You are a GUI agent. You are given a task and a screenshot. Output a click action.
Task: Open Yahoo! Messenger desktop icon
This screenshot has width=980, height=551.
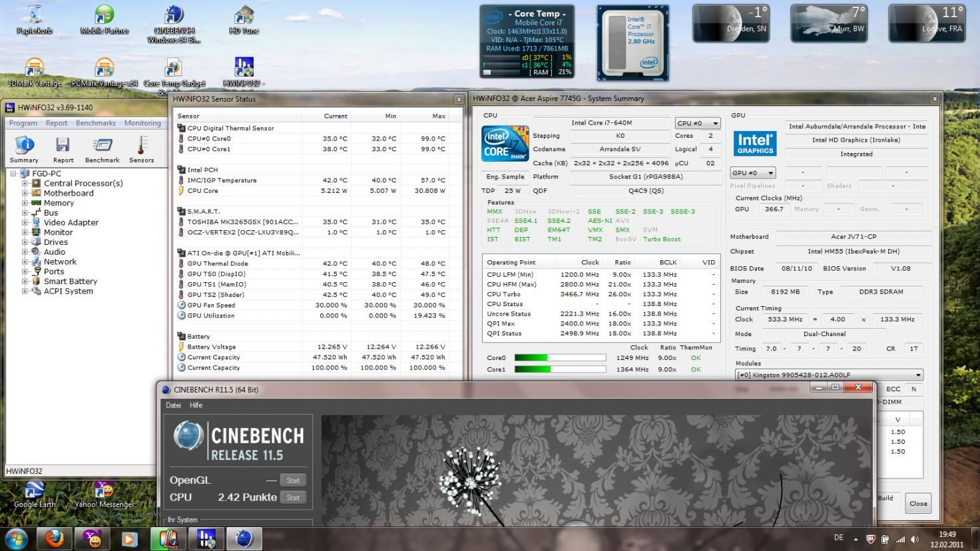105,494
